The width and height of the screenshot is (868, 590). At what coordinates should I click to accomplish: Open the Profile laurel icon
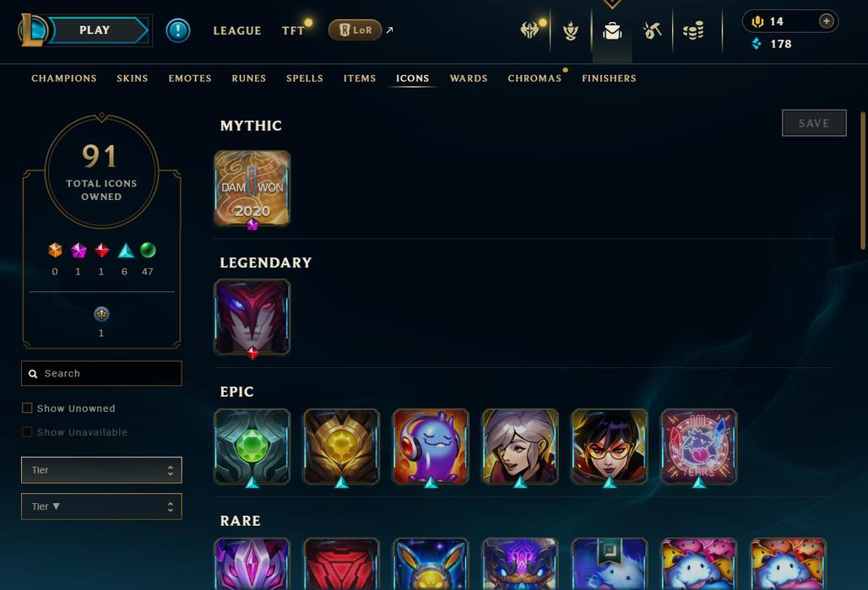pyautogui.click(x=571, y=31)
